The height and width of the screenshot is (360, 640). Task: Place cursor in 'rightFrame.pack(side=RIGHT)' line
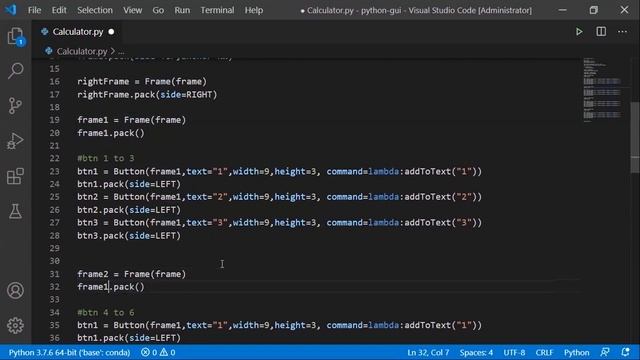147,95
